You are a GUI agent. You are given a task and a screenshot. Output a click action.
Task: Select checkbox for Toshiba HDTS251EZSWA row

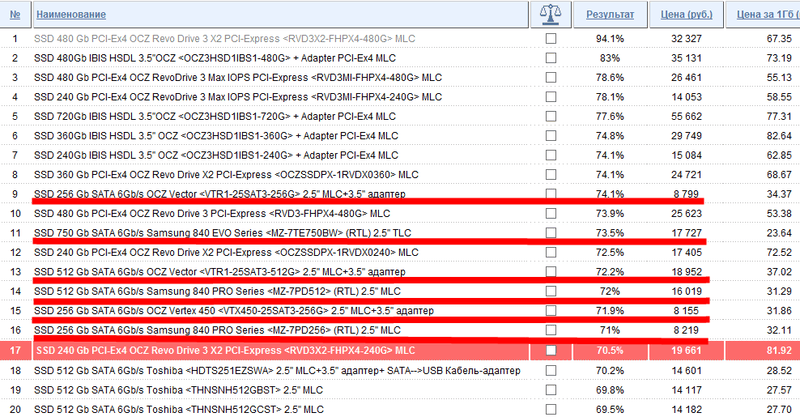click(x=551, y=371)
